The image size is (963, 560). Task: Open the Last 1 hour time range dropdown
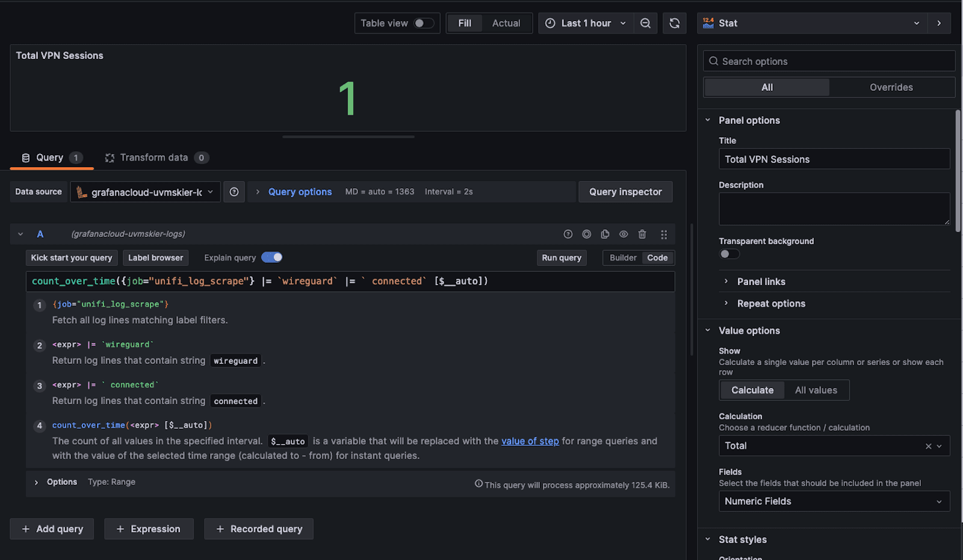click(586, 23)
